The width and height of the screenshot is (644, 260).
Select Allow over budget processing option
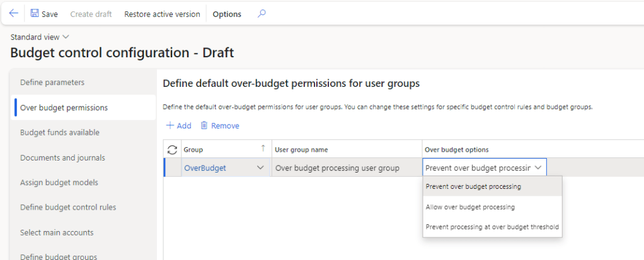tap(470, 207)
